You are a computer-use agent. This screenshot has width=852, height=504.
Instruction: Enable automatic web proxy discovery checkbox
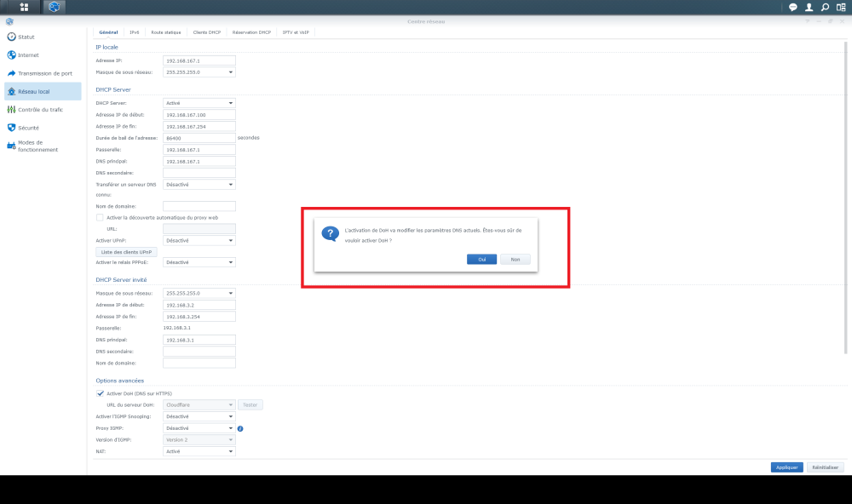coord(100,217)
